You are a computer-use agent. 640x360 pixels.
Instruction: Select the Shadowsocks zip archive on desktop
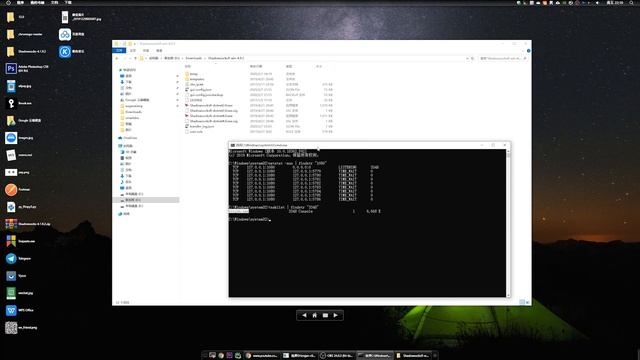point(11,224)
